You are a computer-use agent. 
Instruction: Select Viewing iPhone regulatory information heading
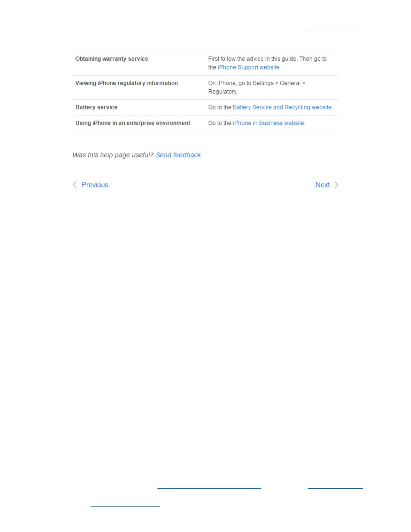pos(127,83)
